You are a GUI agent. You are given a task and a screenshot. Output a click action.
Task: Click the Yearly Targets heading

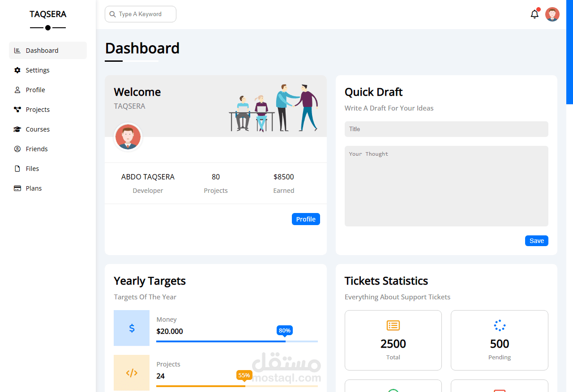pyautogui.click(x=150, y=281)
